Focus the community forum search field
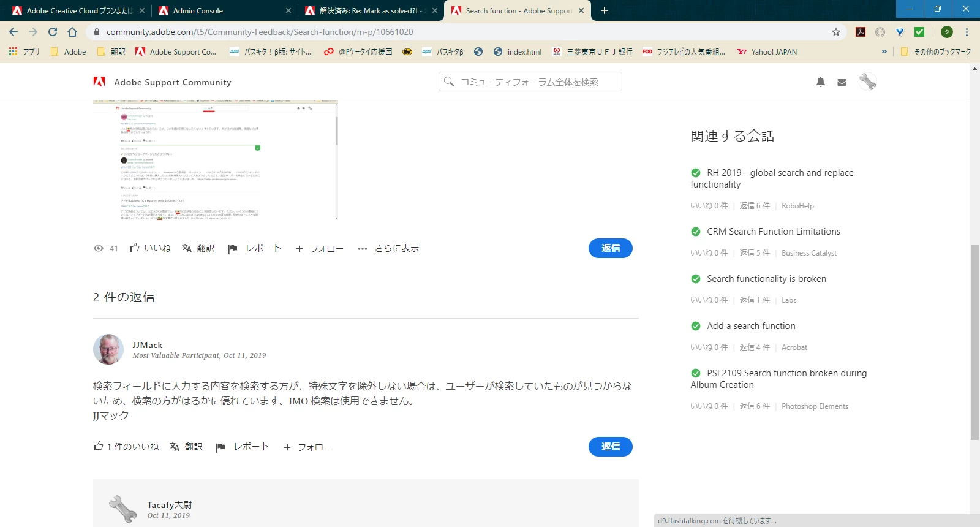Screen dimensions: 980x527 click(530, 82)
